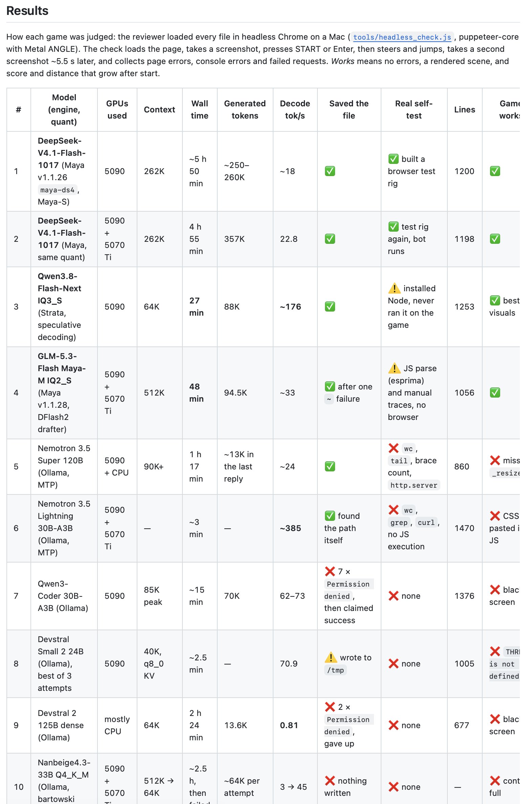This screenshot has height=804, width=532.
Task: Click the green check beside "best visuals"
Action: (x=495, y=300)
